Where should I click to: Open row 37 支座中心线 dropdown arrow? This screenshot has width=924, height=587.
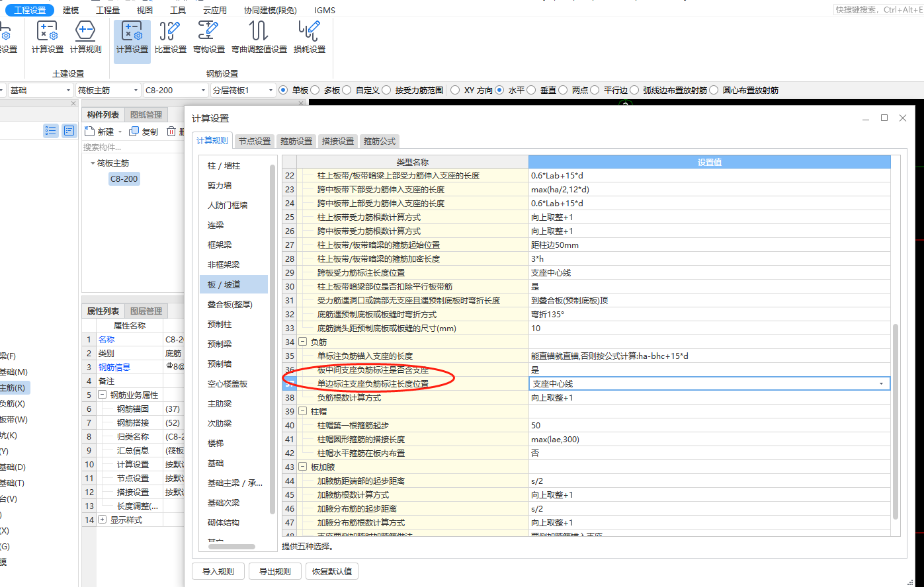(882, 384)
